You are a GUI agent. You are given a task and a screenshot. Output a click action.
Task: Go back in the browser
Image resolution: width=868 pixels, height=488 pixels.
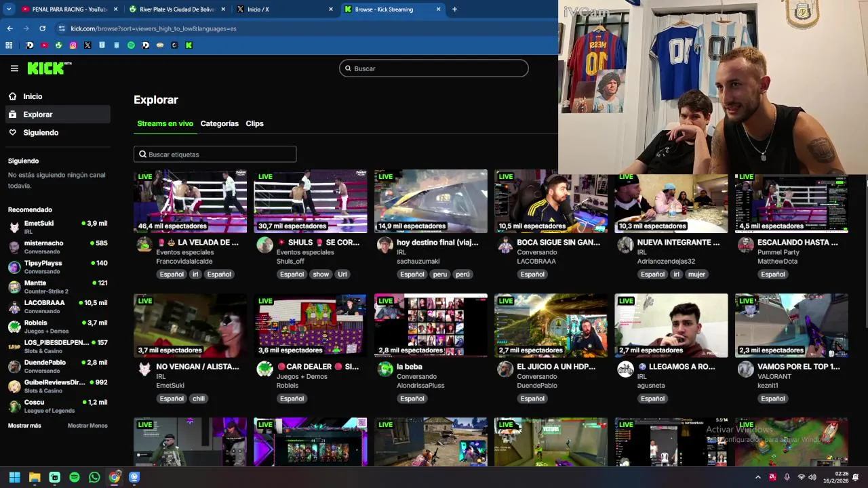[x=9, y=28]
